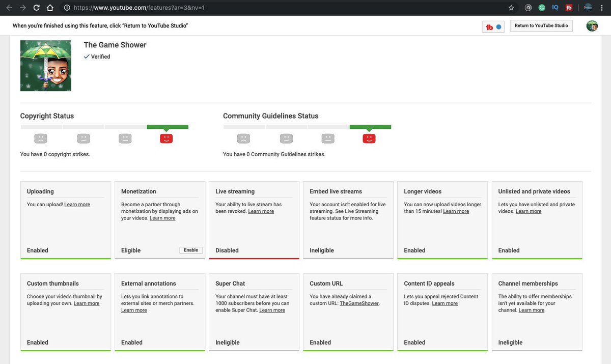This screenshot has height=364, width=611.
Task: Open Learn more in Monetization card
Action: (x=162, y=218)
